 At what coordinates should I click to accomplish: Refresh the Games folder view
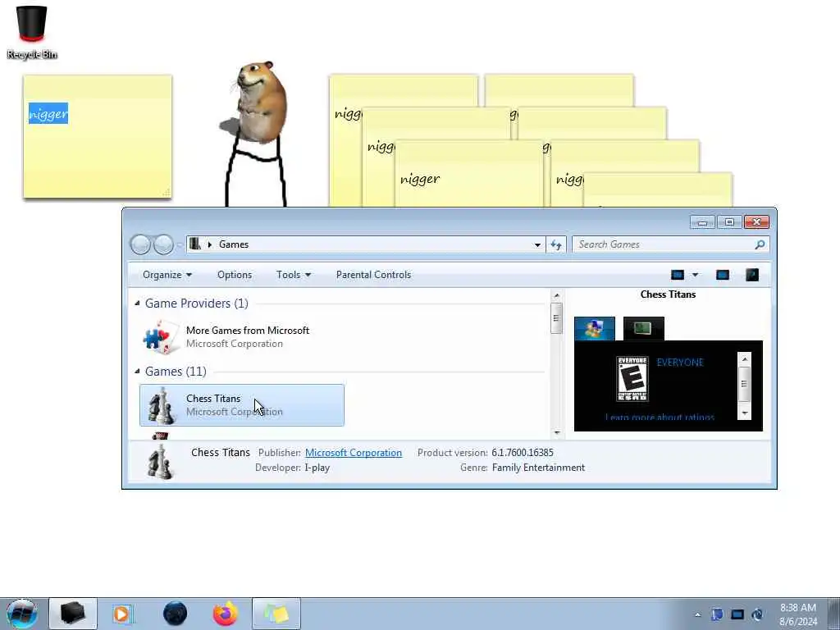point(556,244)
